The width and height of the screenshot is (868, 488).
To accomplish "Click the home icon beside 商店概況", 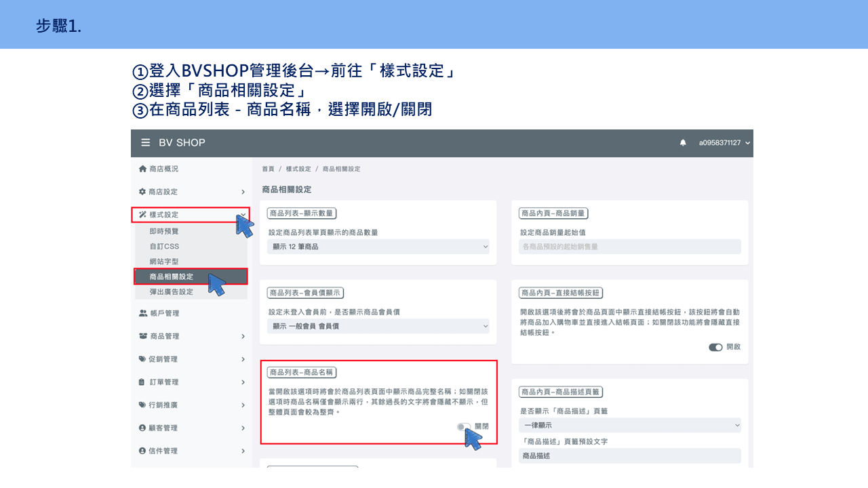I will pyautogui.click(x=142, y=169).
